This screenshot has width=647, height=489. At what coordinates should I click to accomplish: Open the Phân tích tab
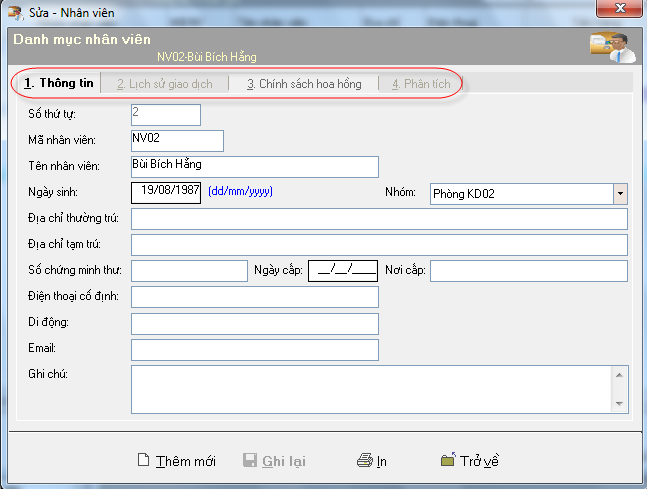pos(420,84)
